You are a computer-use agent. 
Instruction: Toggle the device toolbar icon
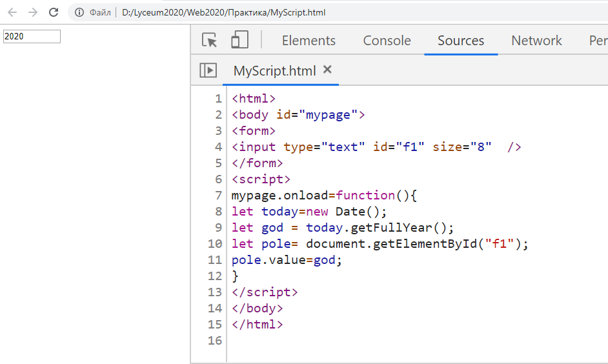tap(239, 40)
